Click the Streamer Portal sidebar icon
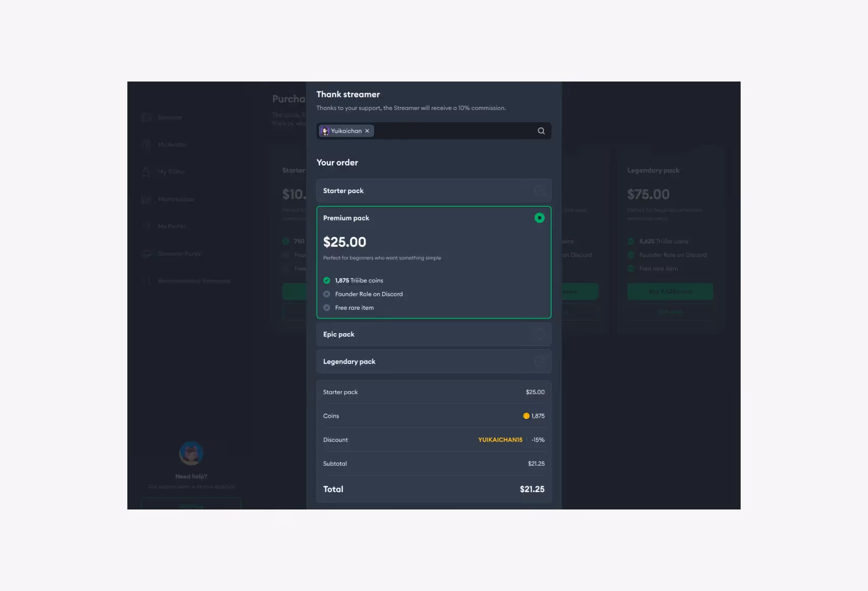Screen dimensions: 868x591 click(146, 254)
